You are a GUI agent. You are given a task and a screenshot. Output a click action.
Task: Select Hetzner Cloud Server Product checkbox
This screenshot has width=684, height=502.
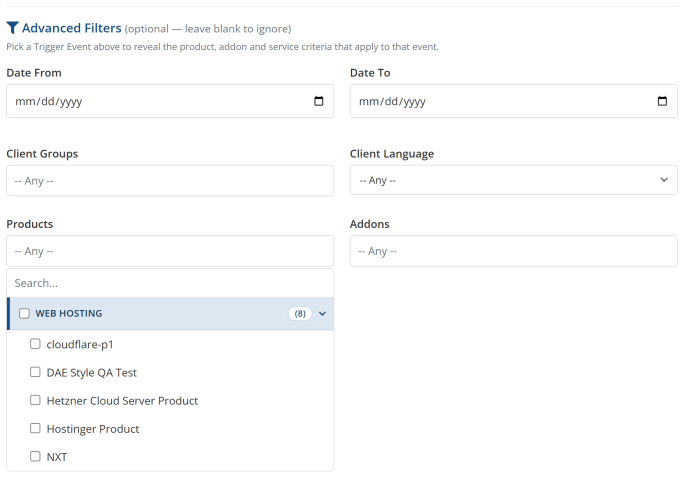click(x=35, y=400)
